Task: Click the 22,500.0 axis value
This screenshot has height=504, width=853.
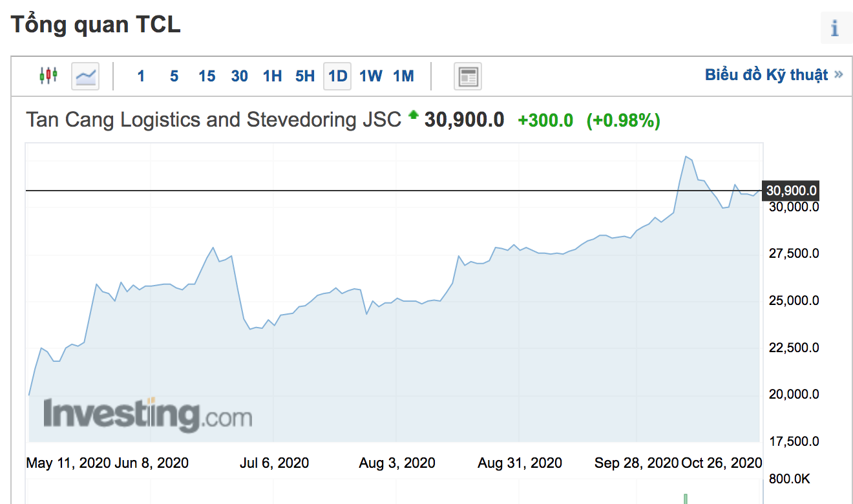Action: coord(793,348)
